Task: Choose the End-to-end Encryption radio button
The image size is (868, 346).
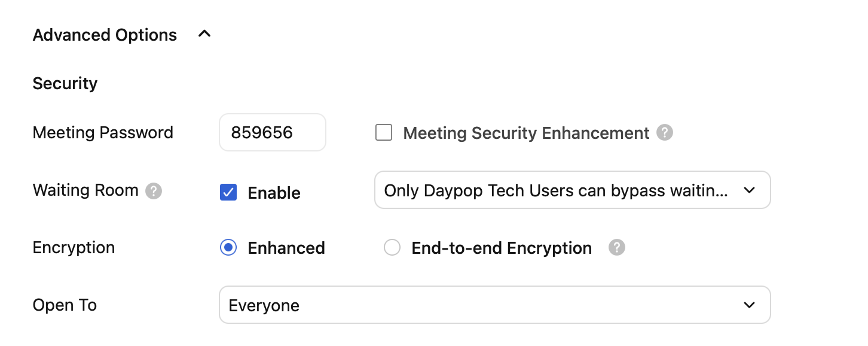Action: click(392, 247)
